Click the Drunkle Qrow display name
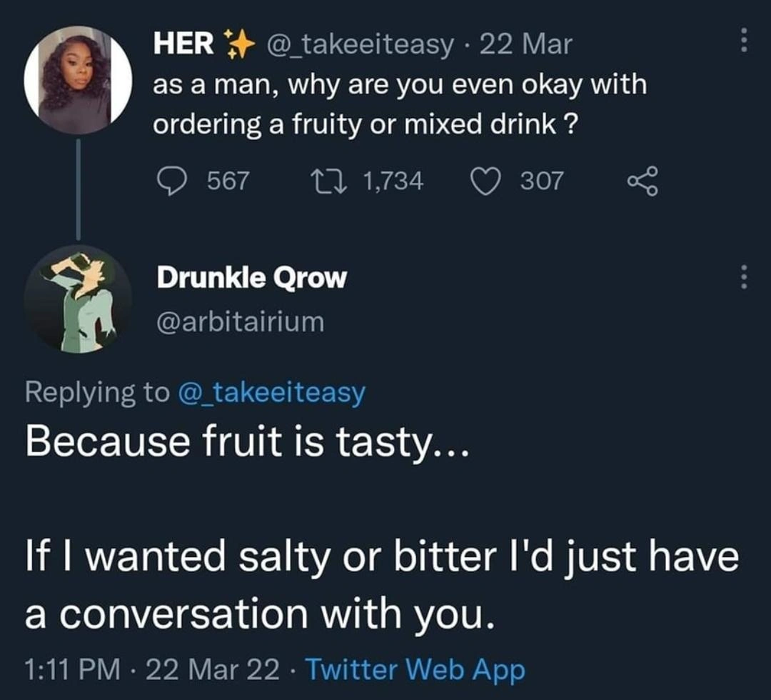 point(251,279)
